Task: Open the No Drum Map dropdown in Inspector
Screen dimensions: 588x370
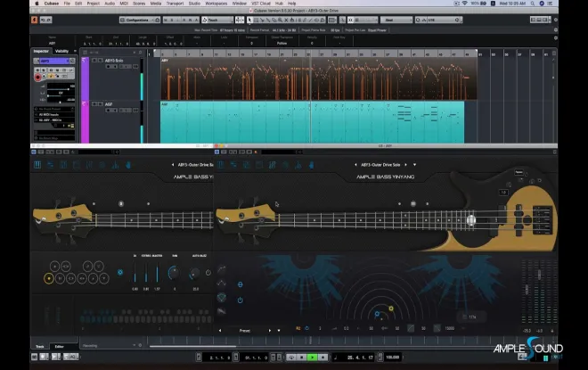Action: (54, 138)
